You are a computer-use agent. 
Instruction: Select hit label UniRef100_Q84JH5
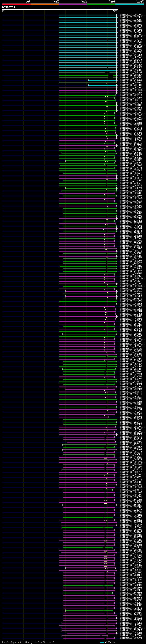coord(131,605)
